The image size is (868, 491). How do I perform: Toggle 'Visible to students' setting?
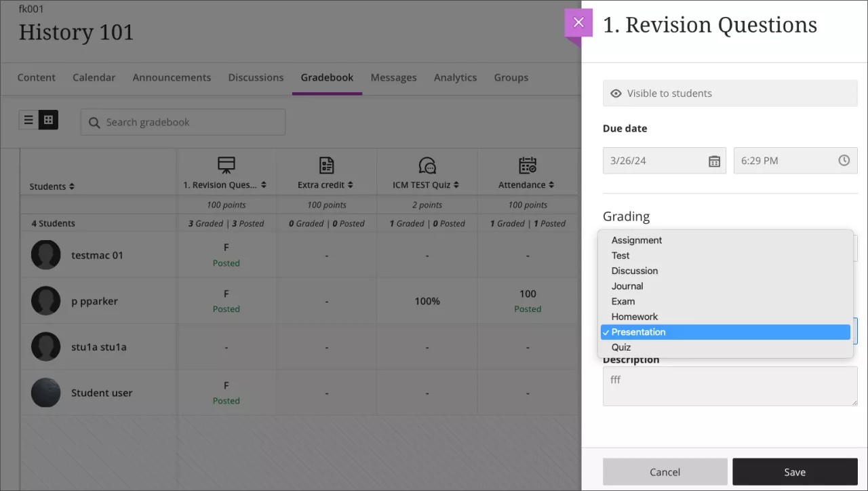730,93
